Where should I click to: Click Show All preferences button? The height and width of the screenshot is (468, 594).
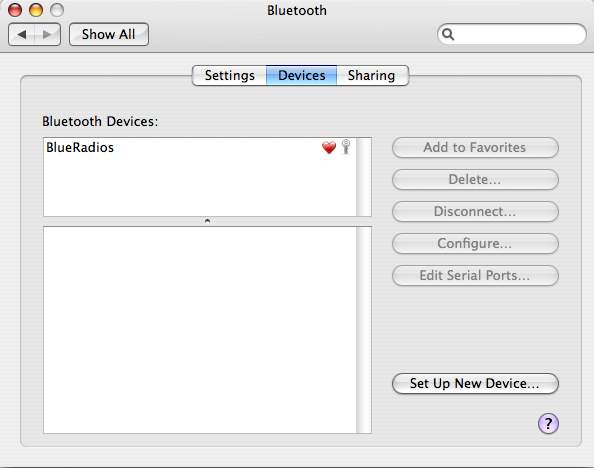click(109, 34)
